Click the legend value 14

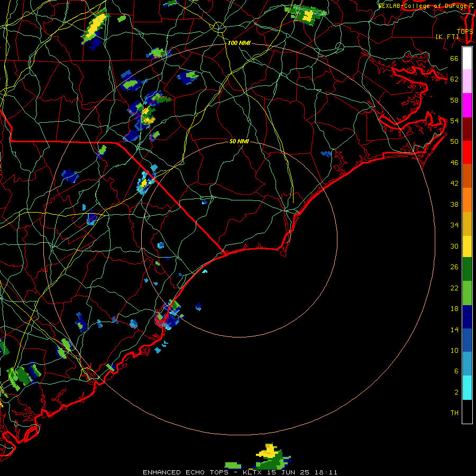[x=454, y=329]
